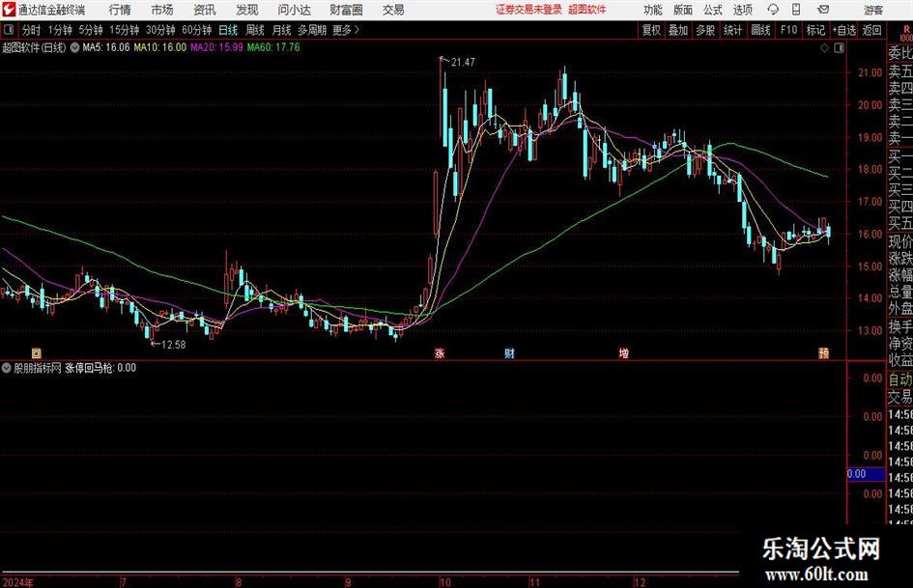
Task: Switch to 5分钟 period
Action: click(91, 30)
